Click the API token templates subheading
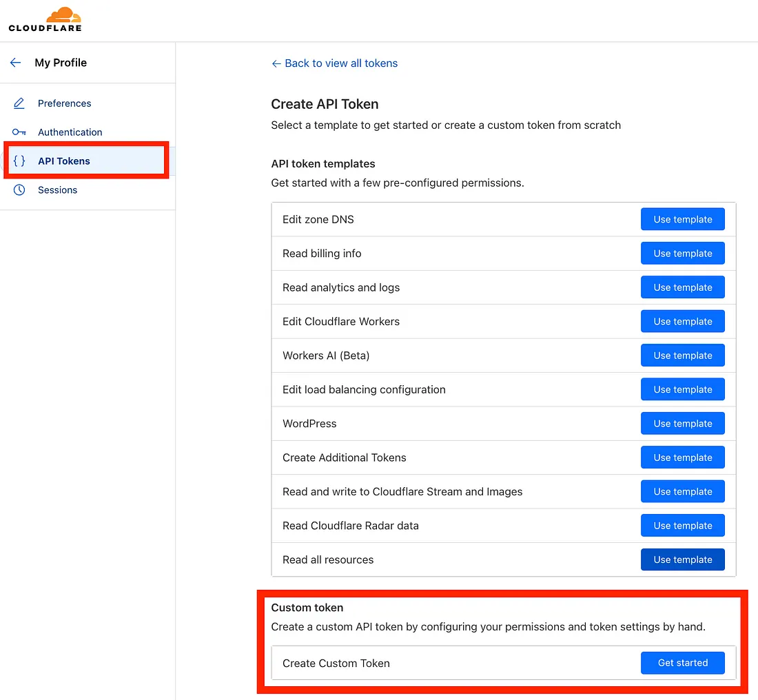 (x=323, y=164)
